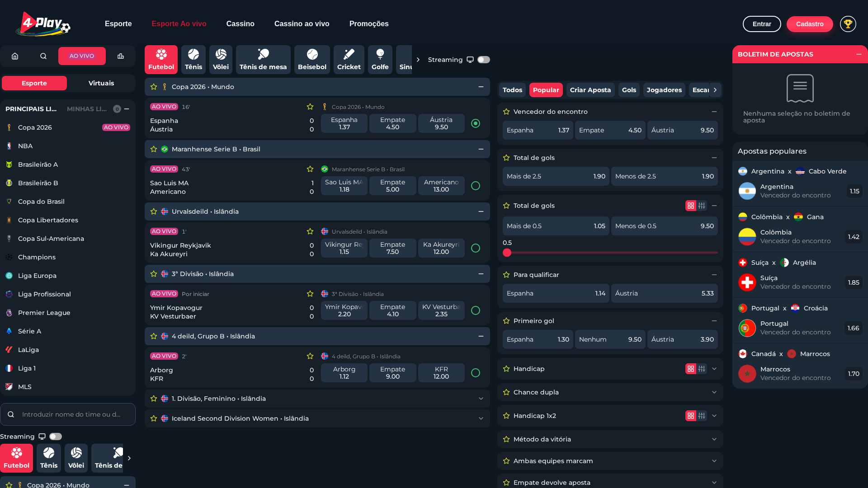868x488 pixels.
Task: Click the Total de gols slider track
Action: 610,253
